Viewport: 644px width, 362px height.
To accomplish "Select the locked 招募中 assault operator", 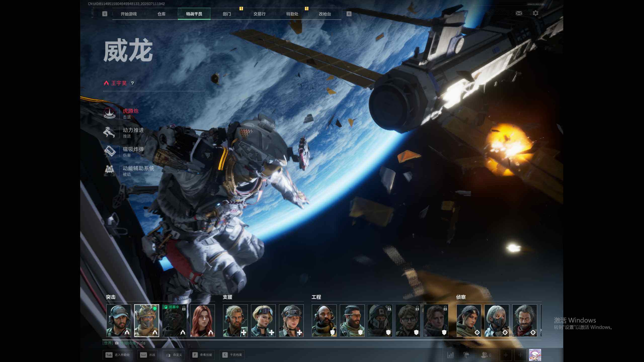I will pos(175,321).
